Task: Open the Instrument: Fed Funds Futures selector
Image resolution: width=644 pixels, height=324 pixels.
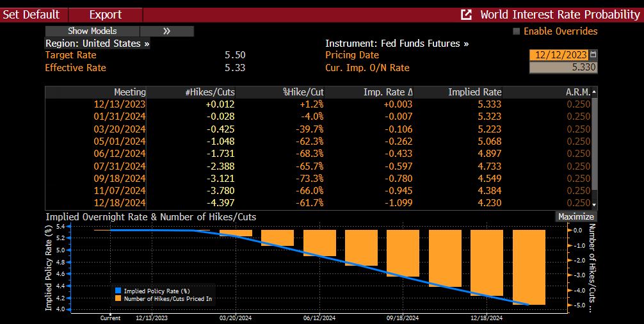Action: tap(397, 44)
